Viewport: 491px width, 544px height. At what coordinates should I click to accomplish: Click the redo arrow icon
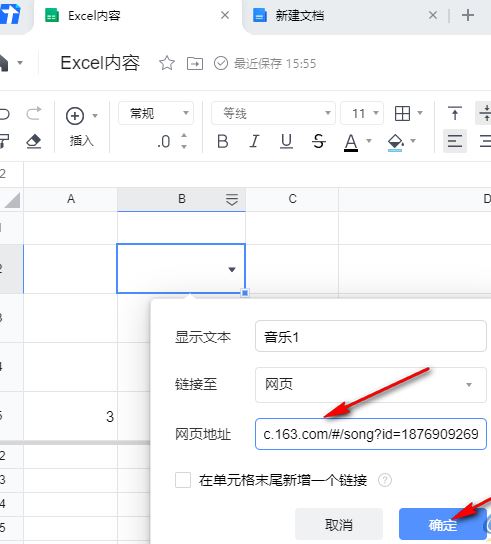tap(34, 113)
